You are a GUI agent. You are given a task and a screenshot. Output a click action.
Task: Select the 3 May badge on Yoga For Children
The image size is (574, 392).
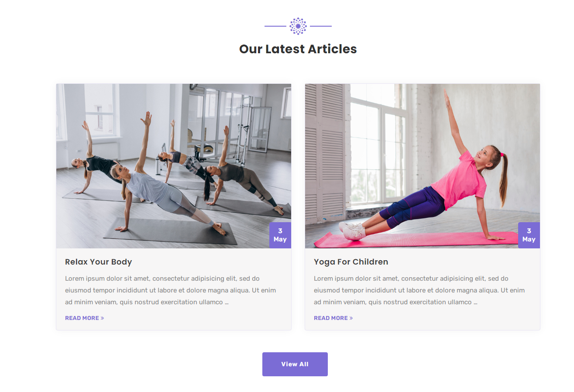(x=529, y=235)
